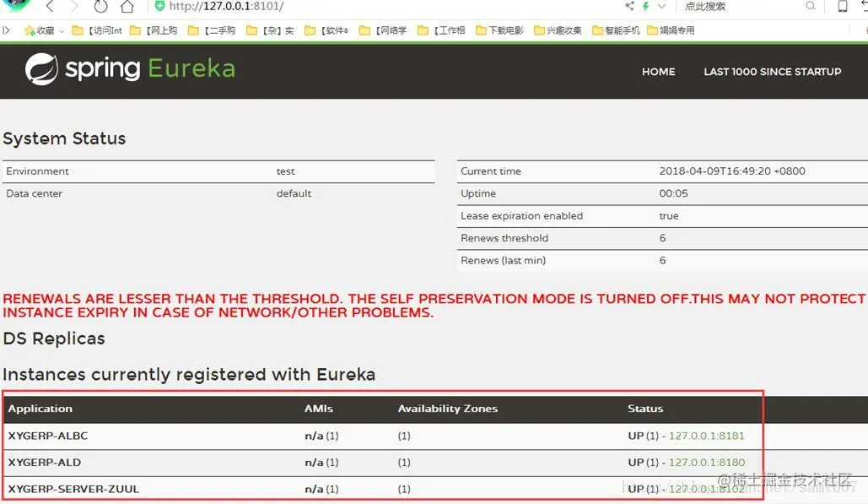Click the Lease expiration enabled value true
The height and width of the screenshot is (504, 868).
[x=669, y=216]
